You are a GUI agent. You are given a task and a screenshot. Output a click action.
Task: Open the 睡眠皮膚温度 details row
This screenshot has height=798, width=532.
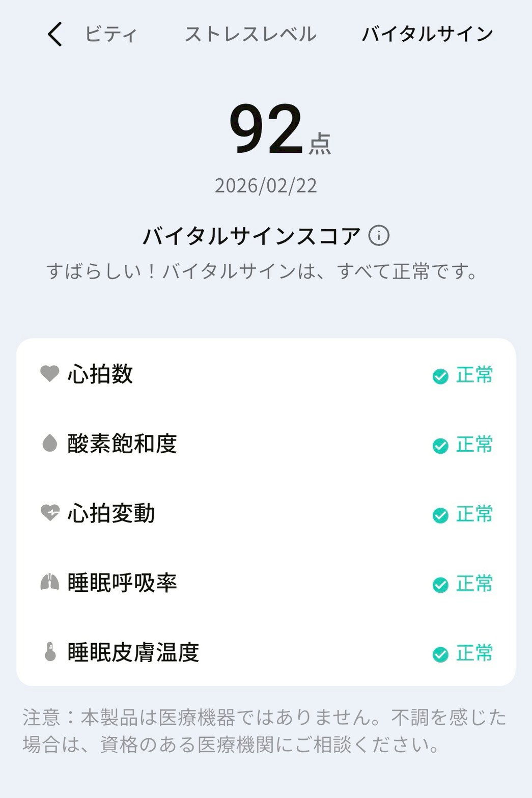point(266,653)
